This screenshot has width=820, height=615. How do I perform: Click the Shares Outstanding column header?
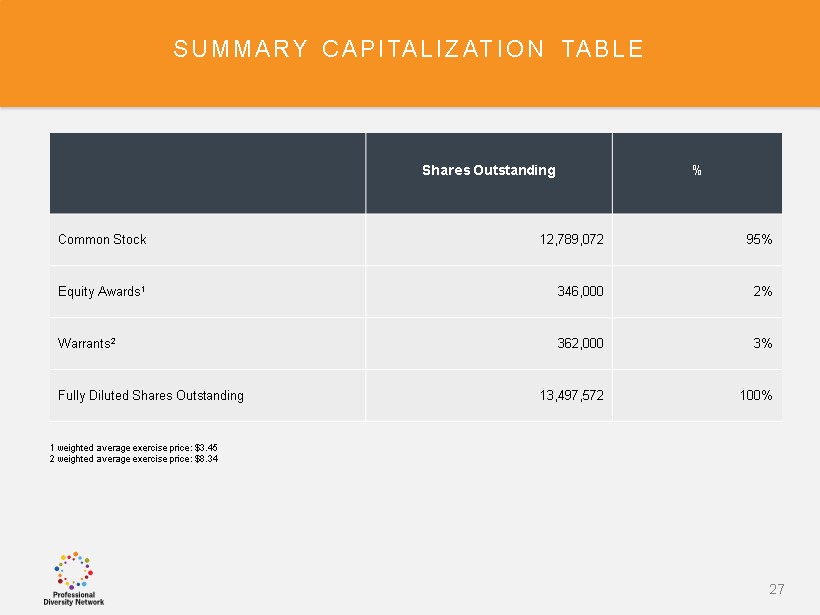pyautogui.click(x=488, y=171)
